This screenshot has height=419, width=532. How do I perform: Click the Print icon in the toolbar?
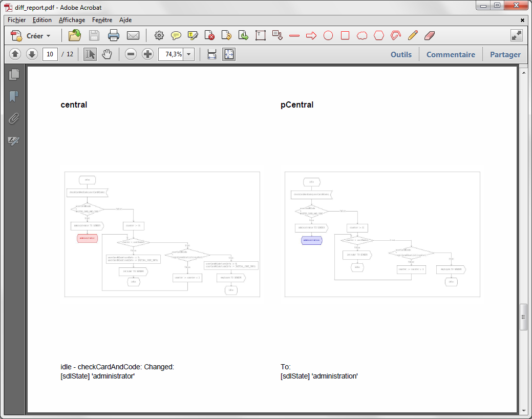[x=114, y=36]
